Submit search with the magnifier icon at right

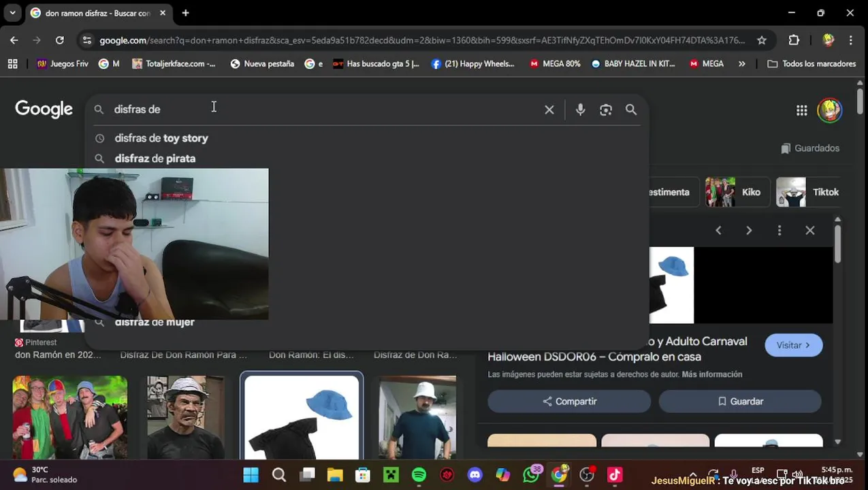click(631, 110)
